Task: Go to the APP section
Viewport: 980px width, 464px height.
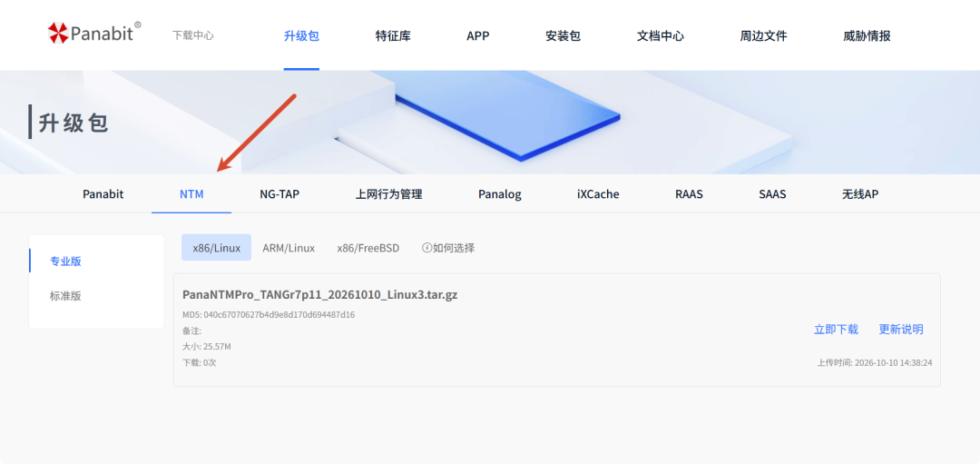Action: point(478,35)
